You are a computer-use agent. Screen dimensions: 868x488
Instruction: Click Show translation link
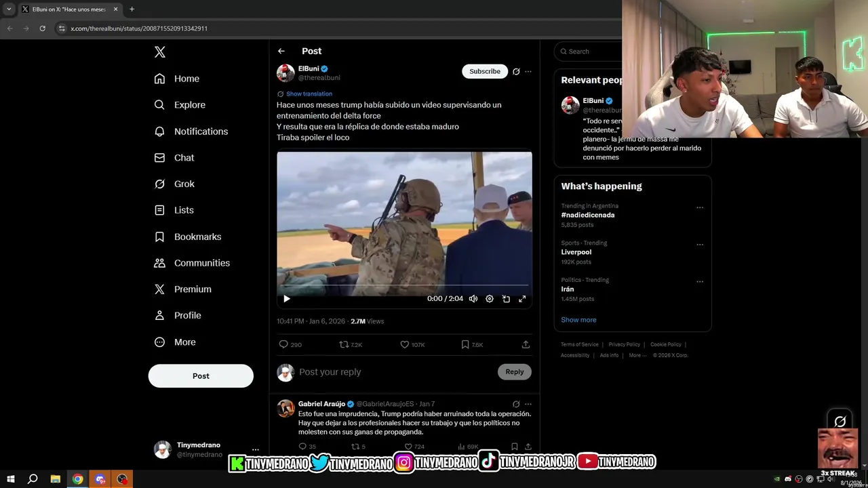[309, 94]
